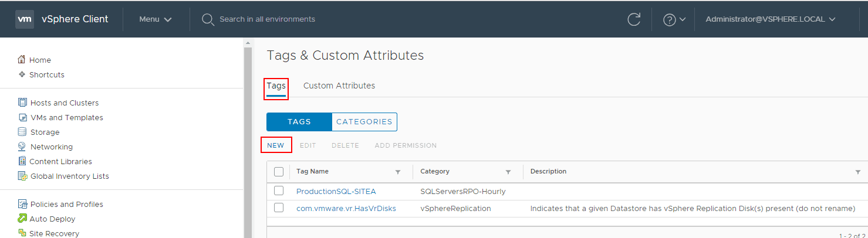This screenshot has height=238, width=868.
Task: Click the DELETE tag button
Action: tap(345, 145)
